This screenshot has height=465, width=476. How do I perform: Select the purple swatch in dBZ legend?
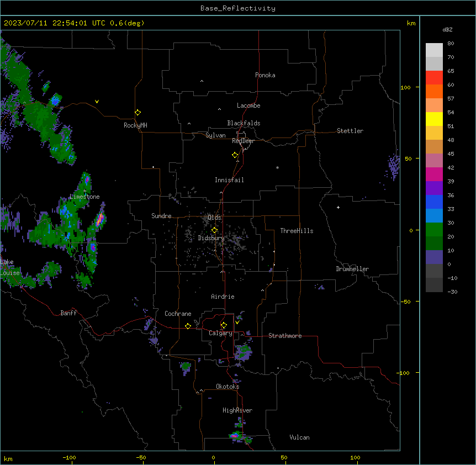pos(434,188)
